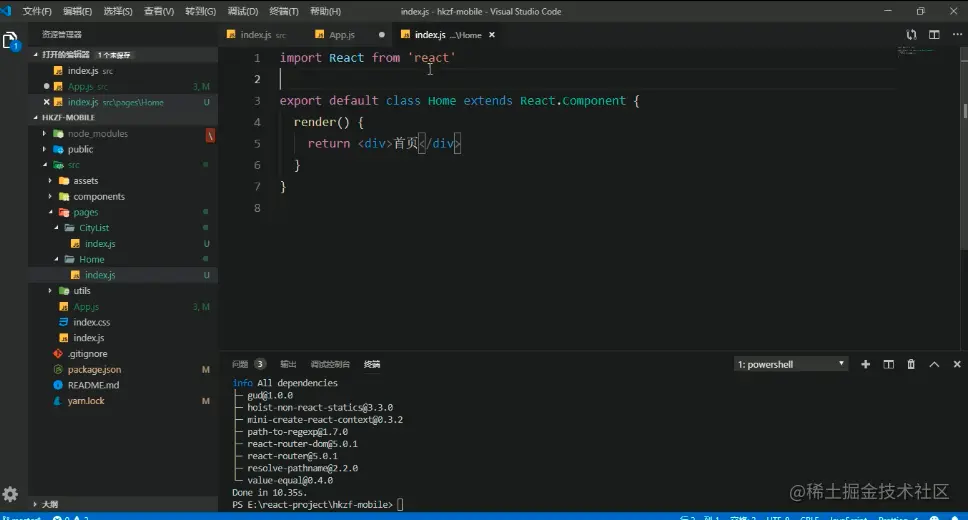
Task: Maximize the panel with the up chevron
Action: pyautogui.click(x=934, y=364)
